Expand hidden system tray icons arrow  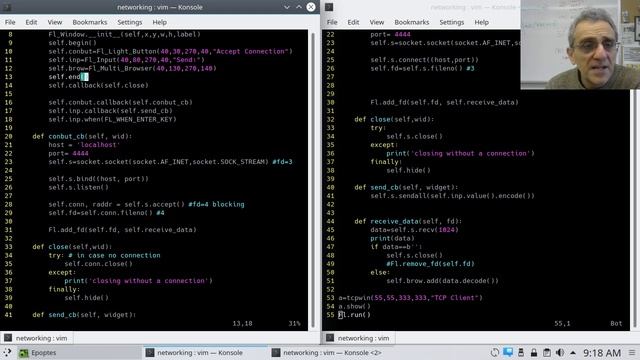point(573,353)
